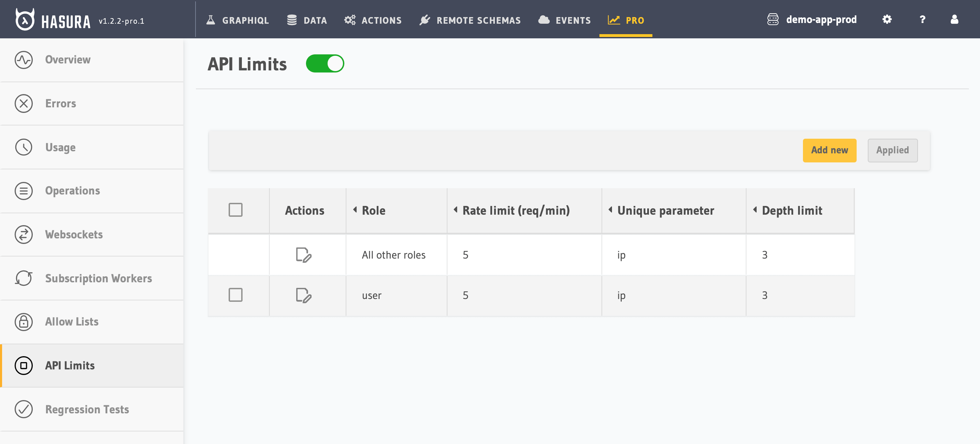Click the Applied button
The height and width of the screenshot is (444, 980).
click(892, 151)
